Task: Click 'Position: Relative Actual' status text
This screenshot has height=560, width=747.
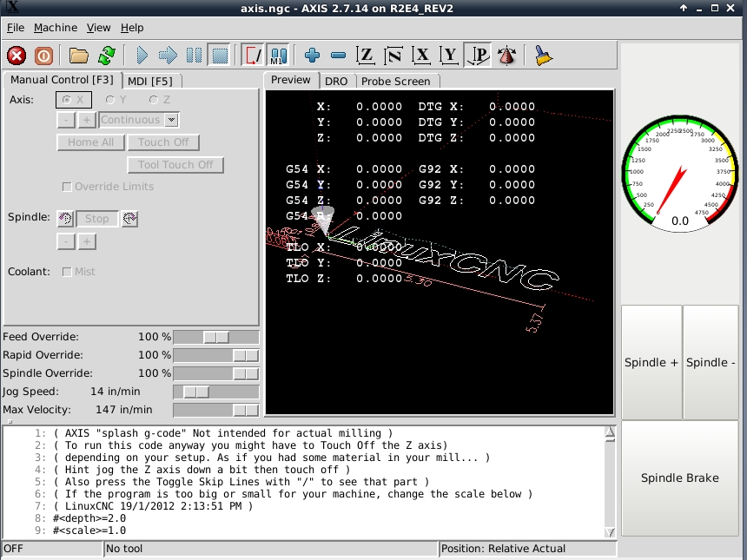Action: point(503,549)
